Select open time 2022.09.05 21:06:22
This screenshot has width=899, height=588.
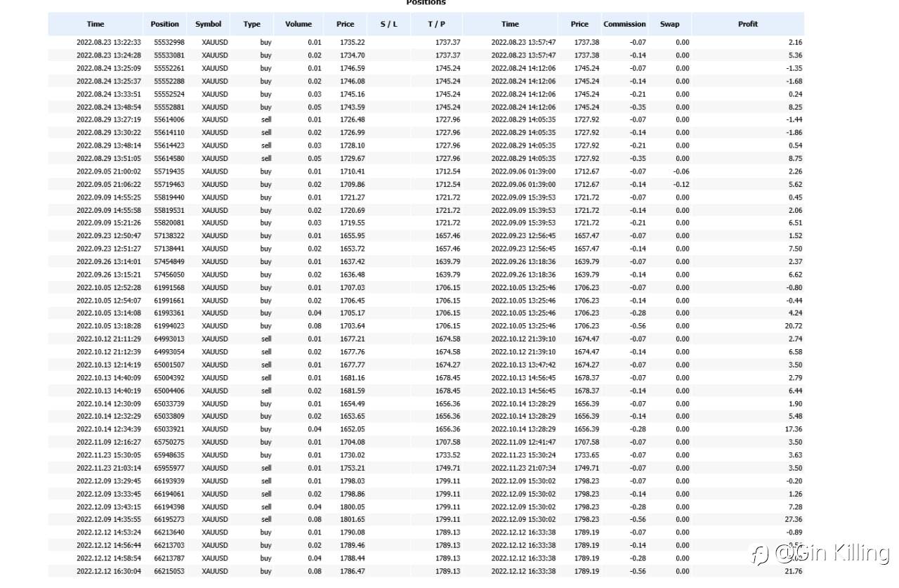point(109,184)
